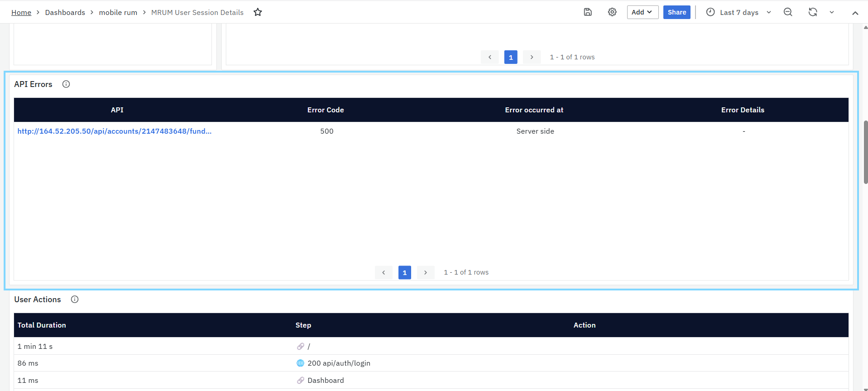
Task: Show API Errors panel info
Action: coord(66,84)
